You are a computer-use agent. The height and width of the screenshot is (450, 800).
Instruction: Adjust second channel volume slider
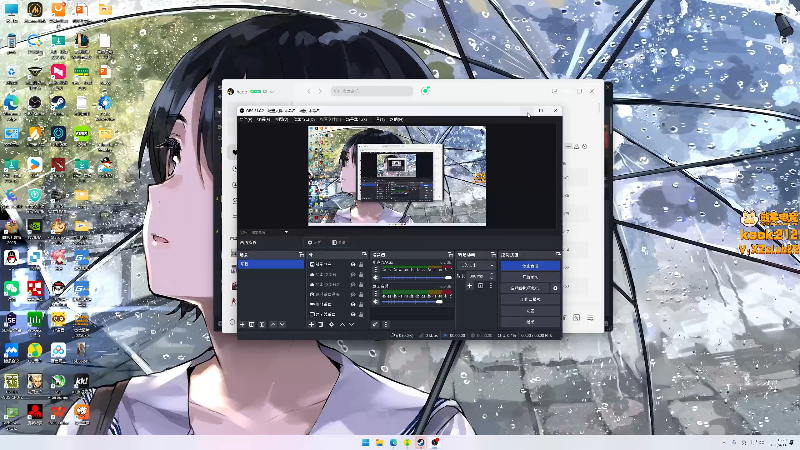coord(417,302)
